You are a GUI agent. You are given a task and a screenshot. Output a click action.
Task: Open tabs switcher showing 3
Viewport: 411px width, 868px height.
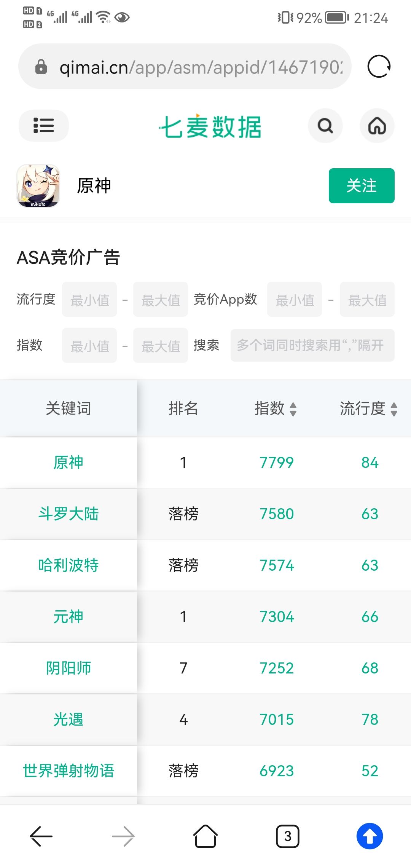[x=288, y=836]
